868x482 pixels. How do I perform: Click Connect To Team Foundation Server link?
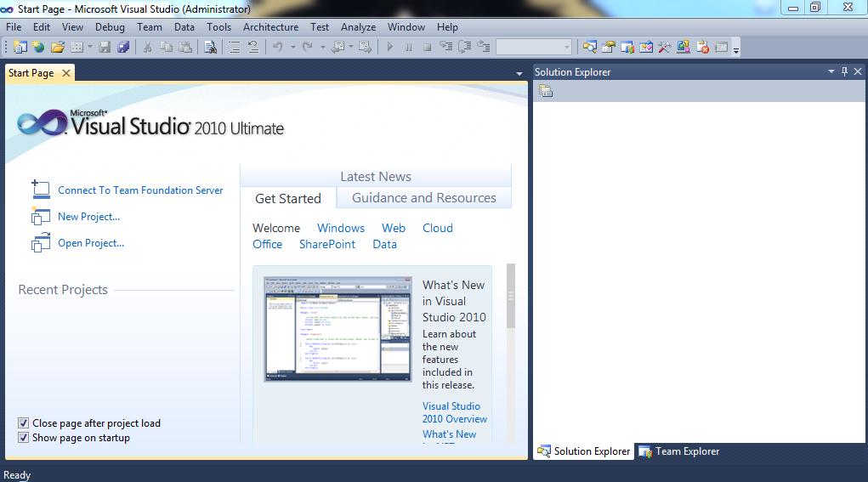[x=140, y=190]
